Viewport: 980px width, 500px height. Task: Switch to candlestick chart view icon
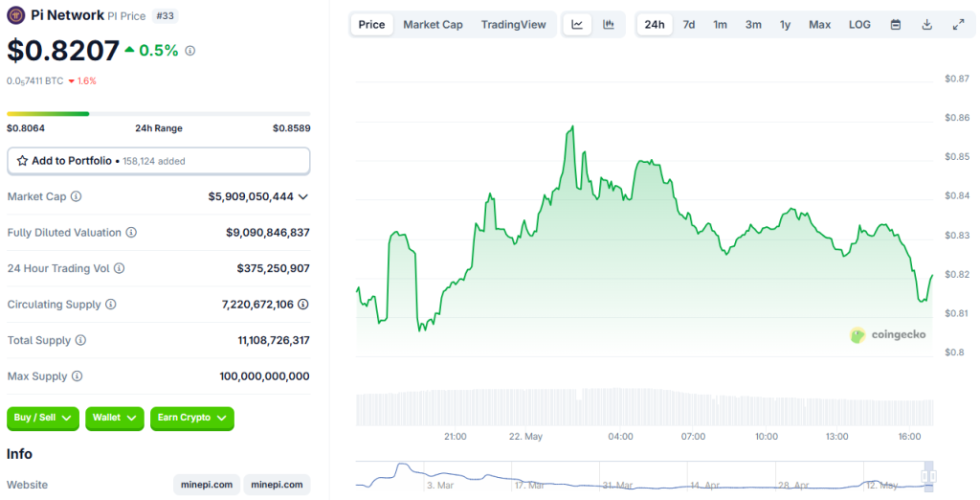tap(608, 25)
